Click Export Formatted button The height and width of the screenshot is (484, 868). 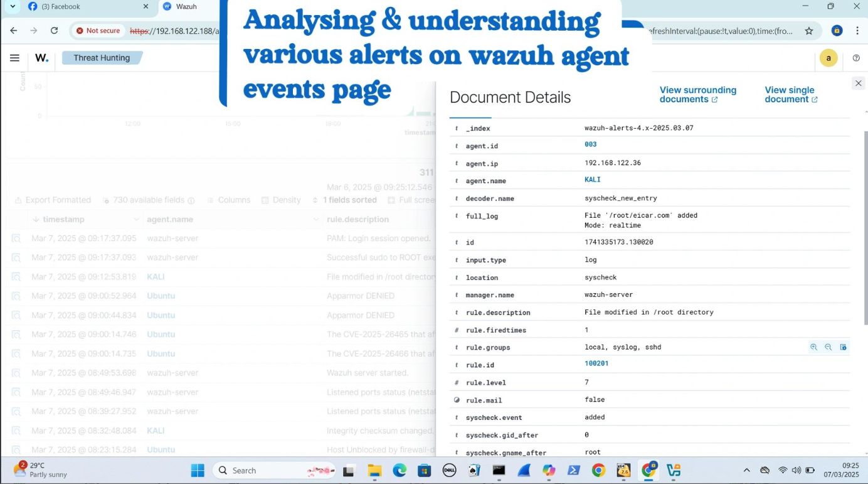(53, 200)
